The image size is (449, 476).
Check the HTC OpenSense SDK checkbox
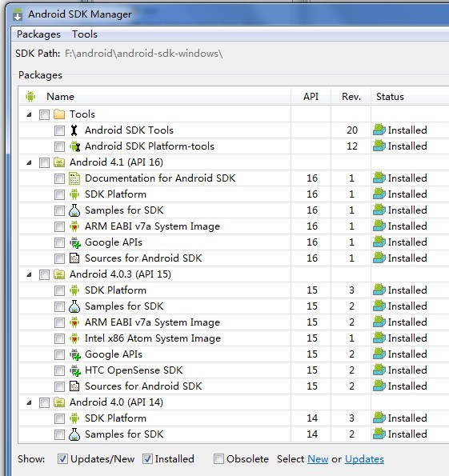(x=59, y=370)
